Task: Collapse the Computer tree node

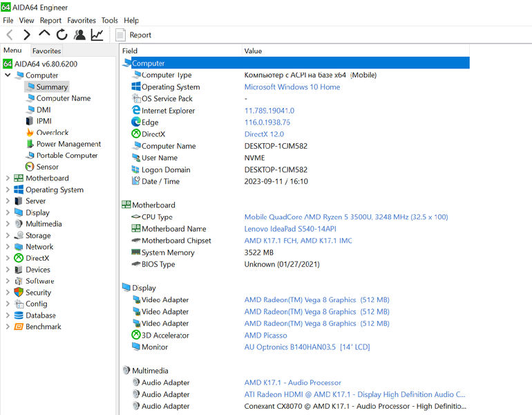Action: 8,75
